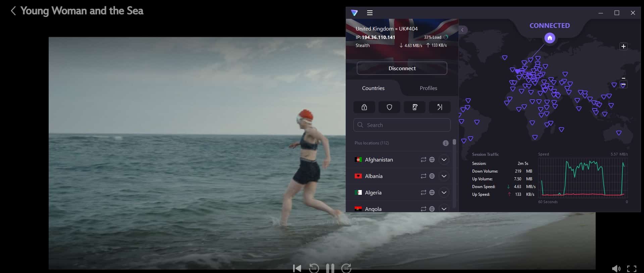Click the Stealth protocol label

[362, 45]
